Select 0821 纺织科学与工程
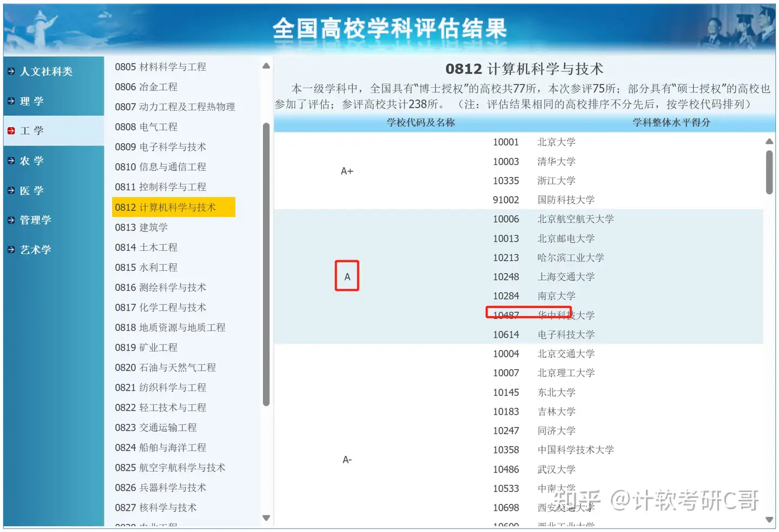This screenshot has height=532, width=779. point(160,388)
